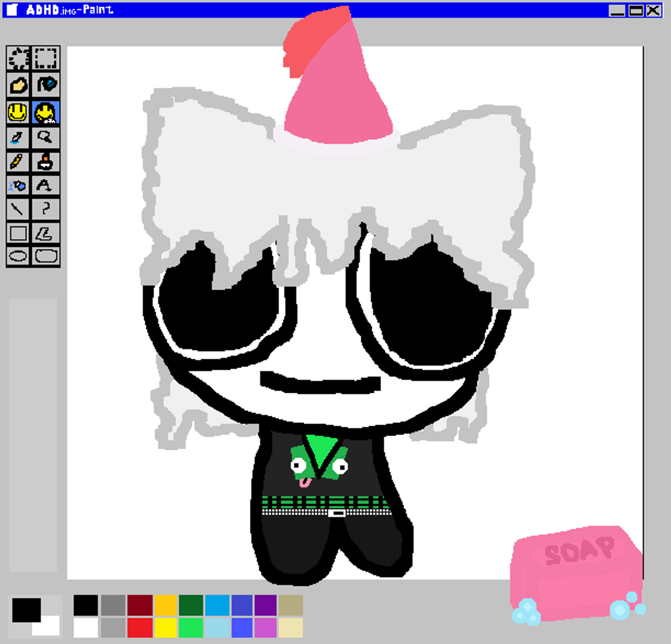Close the Paint window
Screen dimensions: 671x644
(x=653, y=10)
